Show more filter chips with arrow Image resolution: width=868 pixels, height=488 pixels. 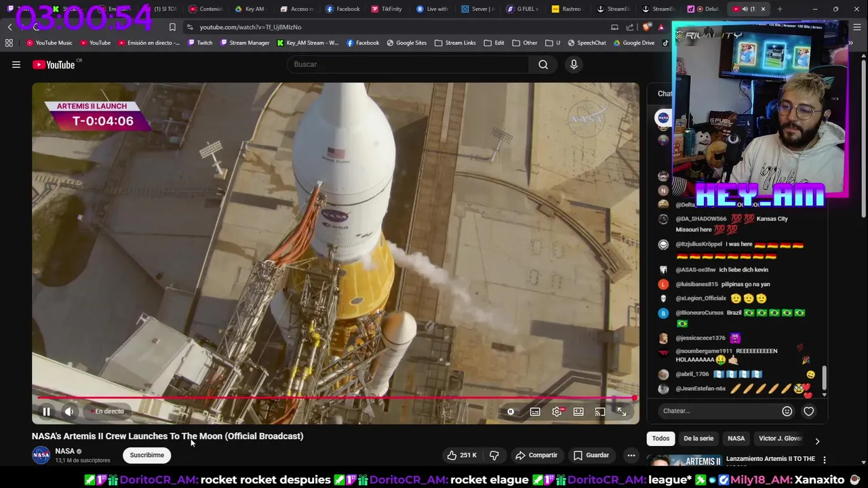[x=817, y=441]
